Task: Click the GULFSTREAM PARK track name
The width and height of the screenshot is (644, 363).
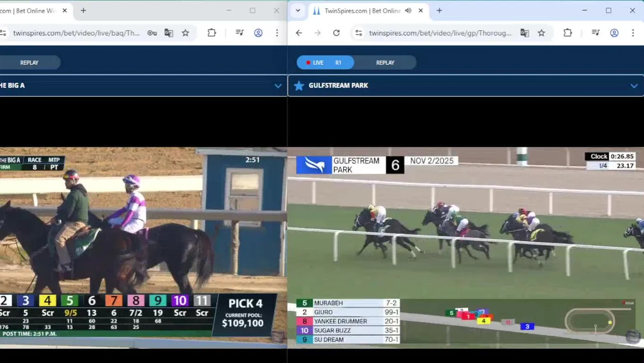Action: coord(338,86)
